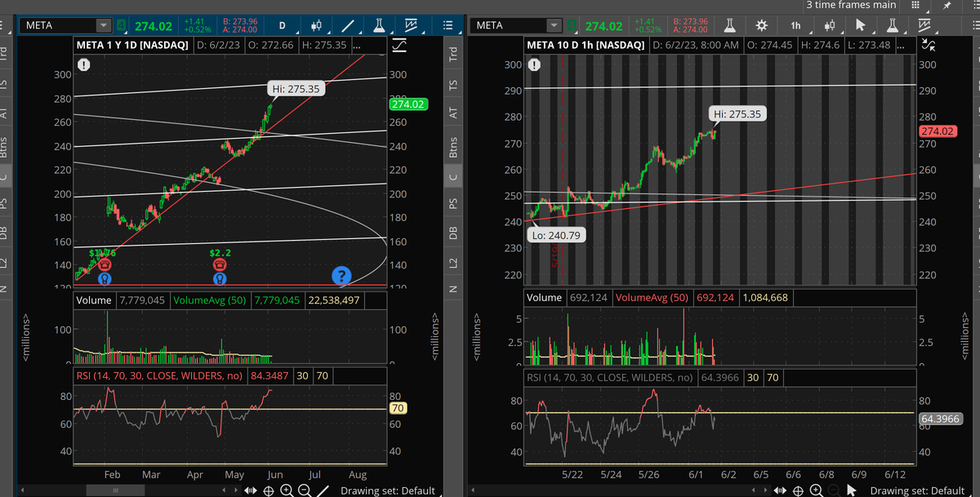Open the Trd side tab between the charts

click(x=454, y=55)
